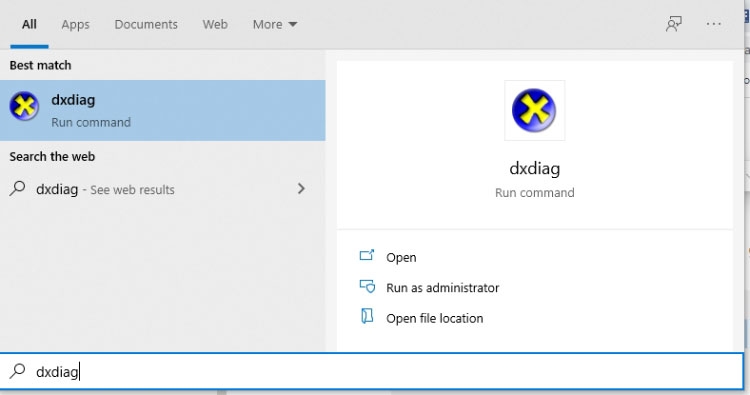Click Open in the dxdiag action list
750x395 pixels.
pos(401,257)
